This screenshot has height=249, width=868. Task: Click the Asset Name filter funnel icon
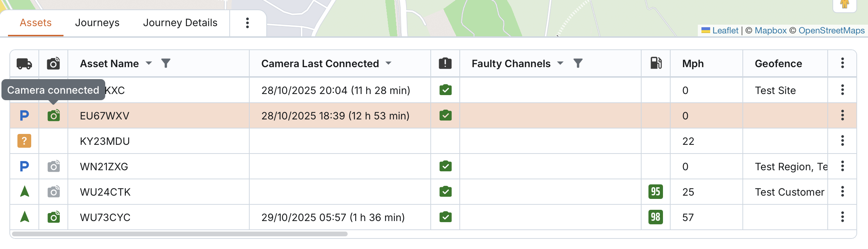coord(166,64)
